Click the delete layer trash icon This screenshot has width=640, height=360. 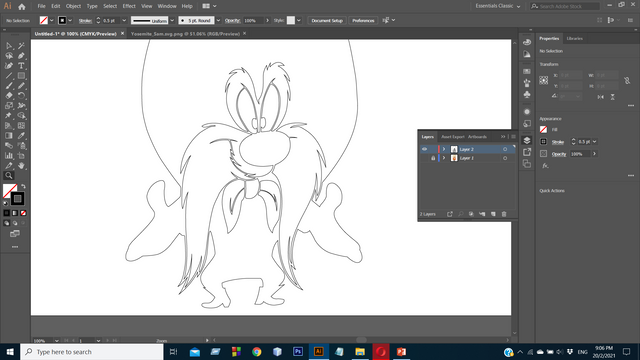[504, 214]
